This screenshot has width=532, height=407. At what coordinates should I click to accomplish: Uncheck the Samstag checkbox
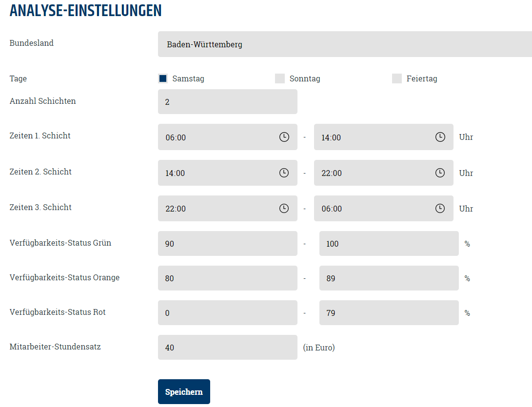163,78
